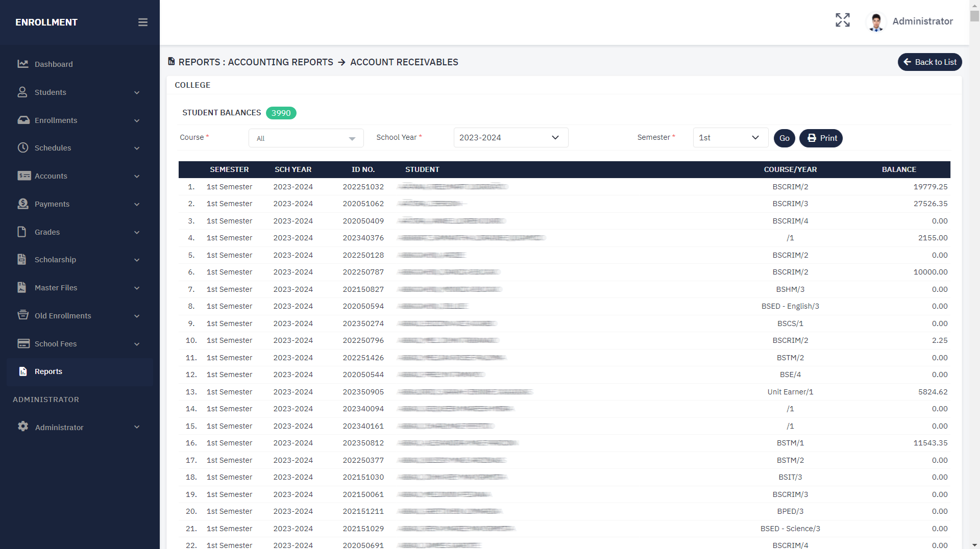This screenshot has width=980, height=549.
Task: Toggle the sidebar hamburger menu
Action: 143,22
